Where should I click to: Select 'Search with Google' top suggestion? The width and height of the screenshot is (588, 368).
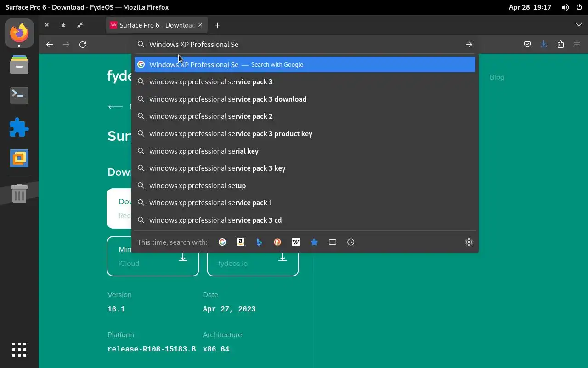305,64
